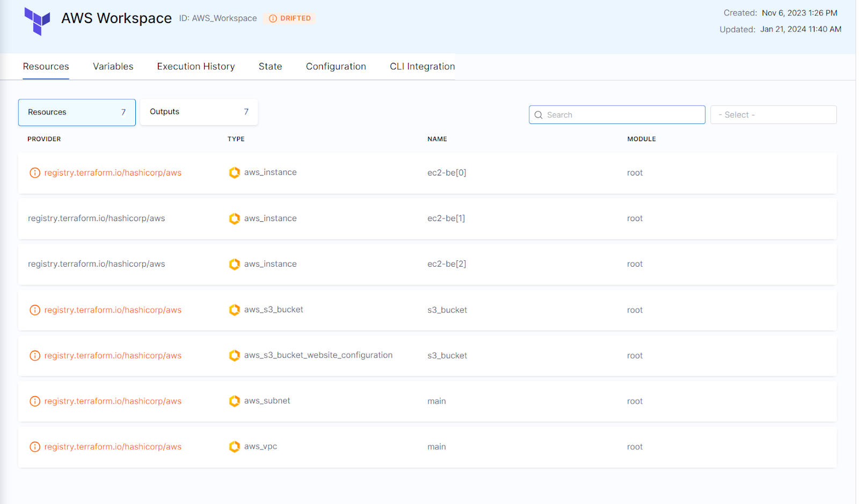
Task: Click provider text on the ec2-be[1] row
Action: click(97, 218)
